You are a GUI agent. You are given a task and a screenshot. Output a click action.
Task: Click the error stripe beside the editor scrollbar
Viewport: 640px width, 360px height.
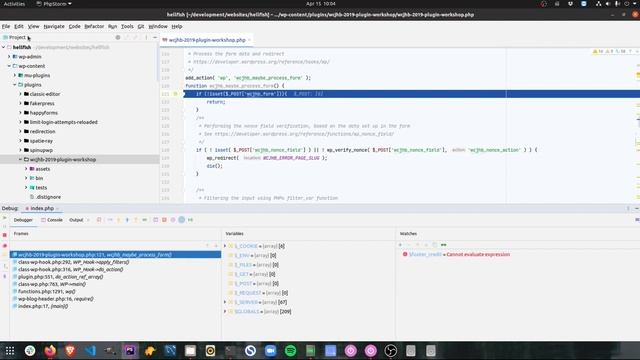638,127
